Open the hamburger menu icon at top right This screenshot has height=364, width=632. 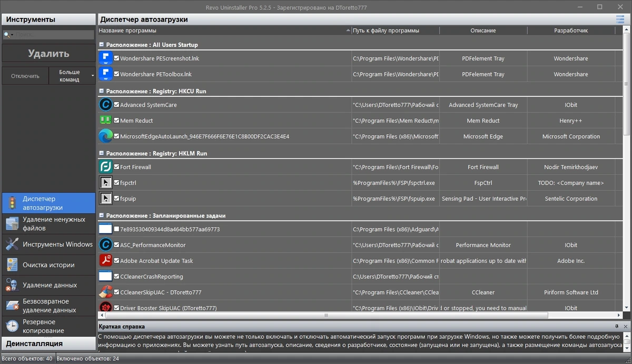620,19
